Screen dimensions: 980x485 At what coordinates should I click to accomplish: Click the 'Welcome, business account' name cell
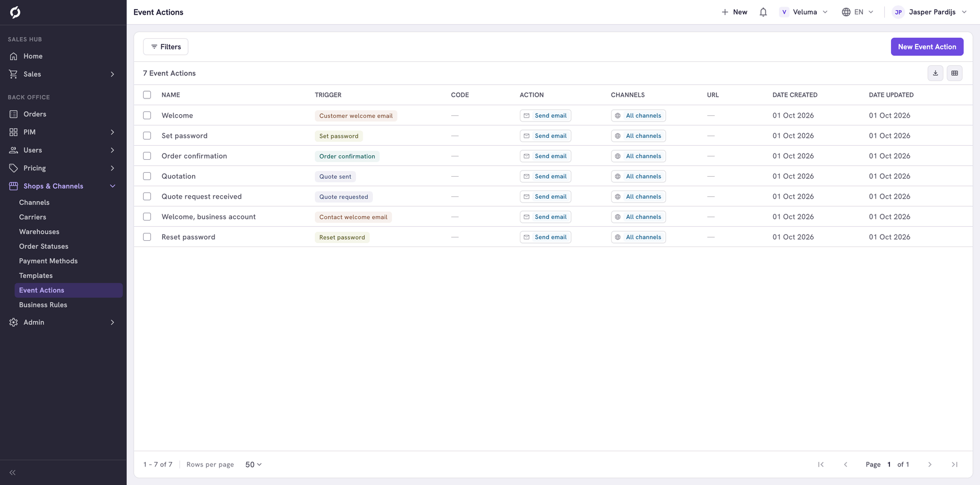tap(209, 217)
